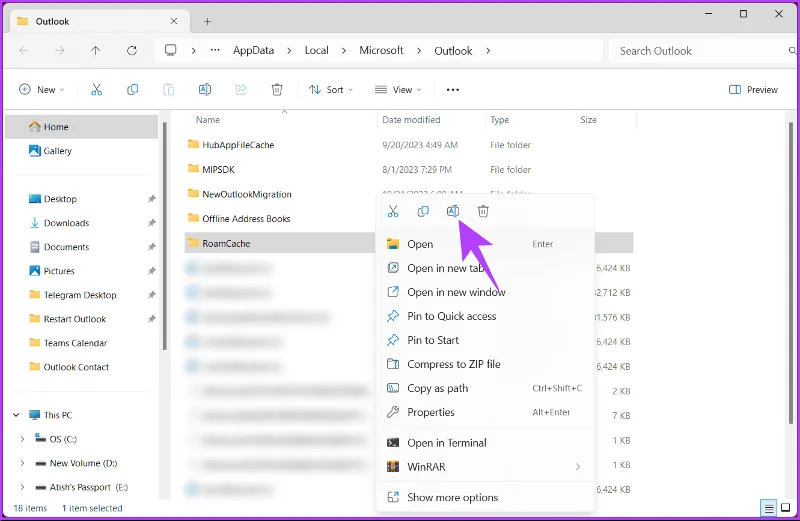Open the Sort dropdown
The image size is (800, 521).
coord(331,90)
